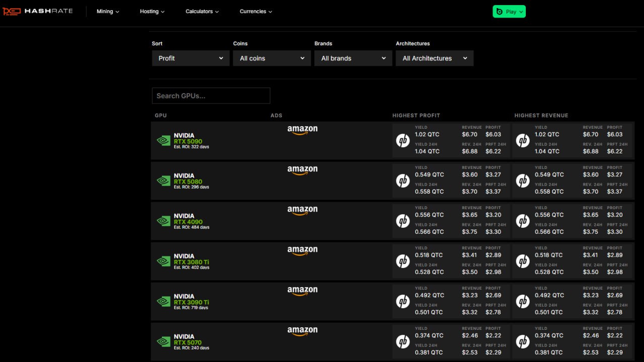Click 'Est. ROI: 322 days' text
Viewport: 644px width, 362px height.
(x=191, y=147)
